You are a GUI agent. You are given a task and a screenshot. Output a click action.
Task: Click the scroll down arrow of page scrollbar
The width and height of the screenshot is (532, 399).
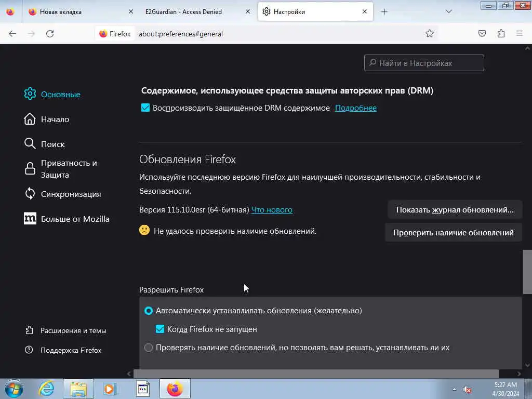click(527, 365)
